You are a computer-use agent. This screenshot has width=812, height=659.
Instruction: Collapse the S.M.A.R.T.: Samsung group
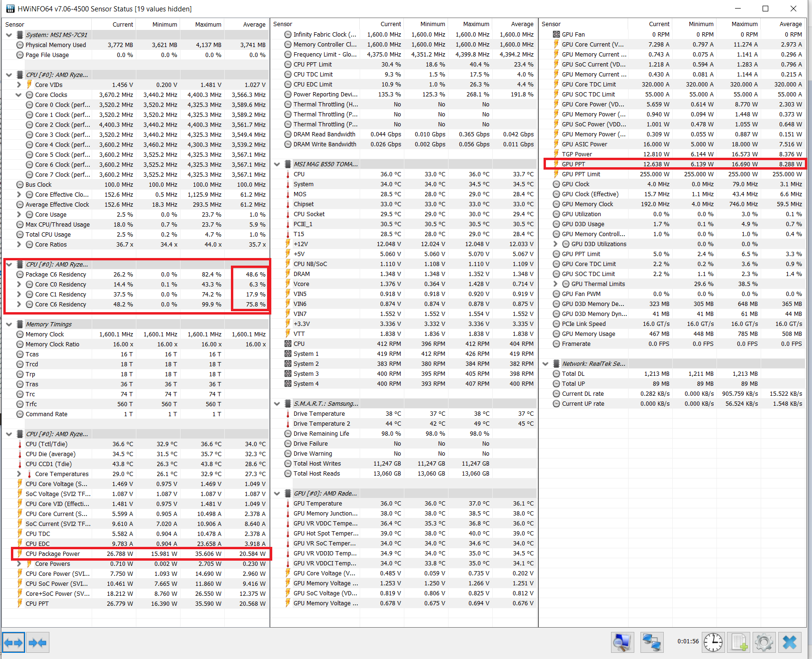[277, 403]
